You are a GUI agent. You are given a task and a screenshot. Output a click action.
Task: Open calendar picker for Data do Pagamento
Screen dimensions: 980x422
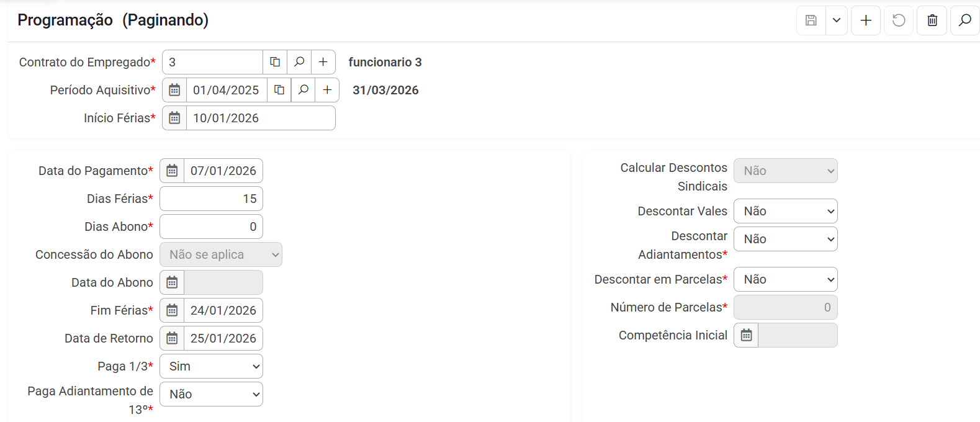pyautogui.click(x=172, y=171)
